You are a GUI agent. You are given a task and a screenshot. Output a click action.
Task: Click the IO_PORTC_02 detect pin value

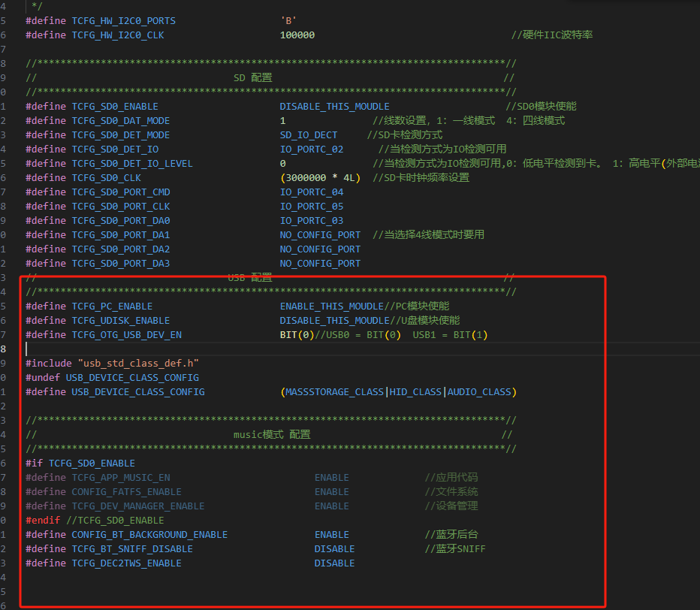[312, 149]
